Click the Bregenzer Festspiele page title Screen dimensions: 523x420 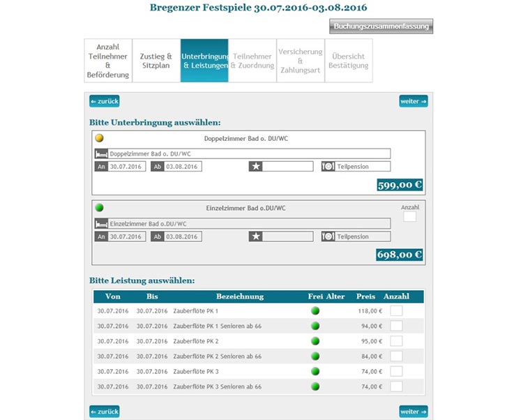pos(259,8)
